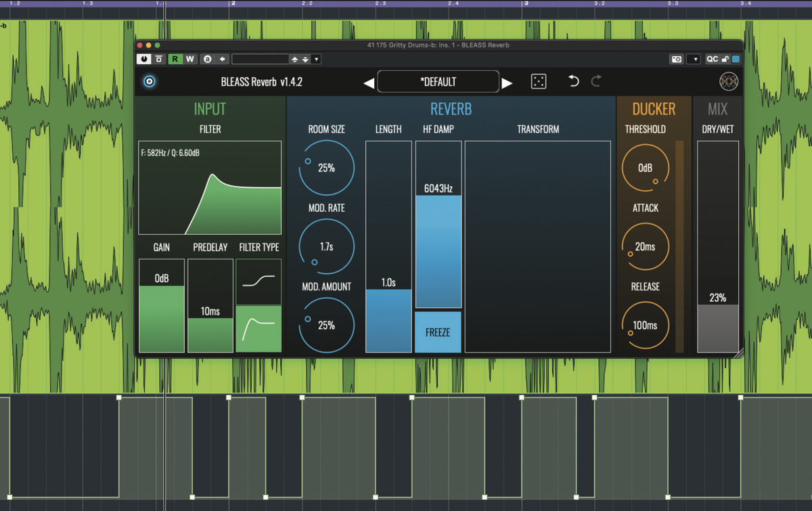Click the previous preset left arrow

point(368,81)
